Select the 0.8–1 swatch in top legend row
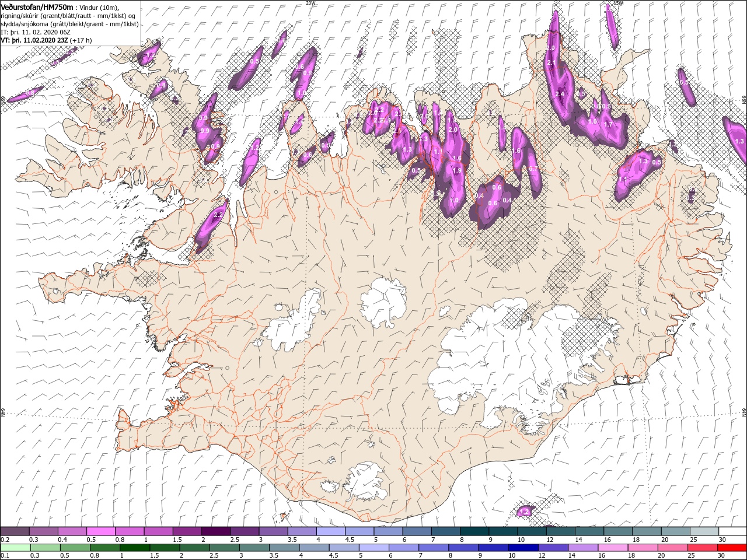Image resolution: width=747 pixels, height=560 pixels. point(130,531)
